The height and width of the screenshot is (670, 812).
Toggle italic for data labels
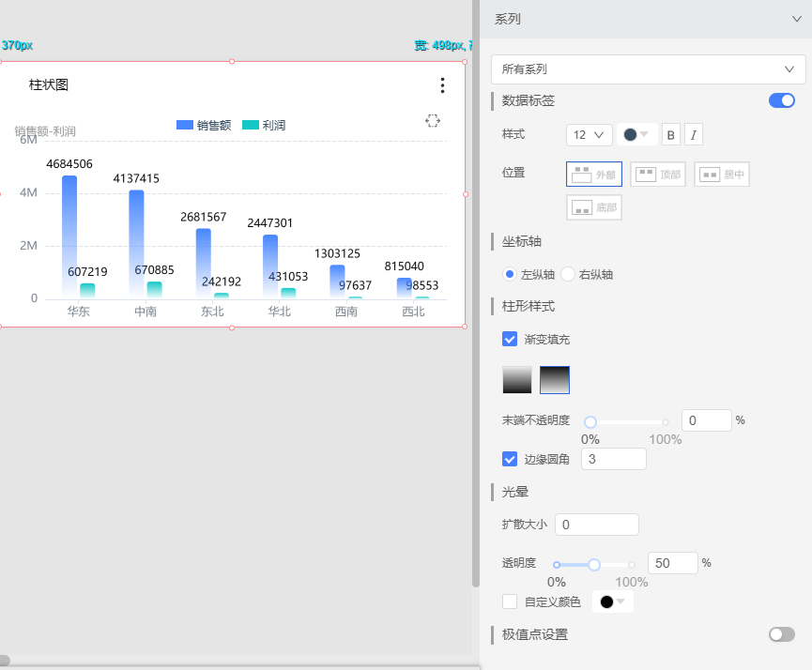point(693,135)
